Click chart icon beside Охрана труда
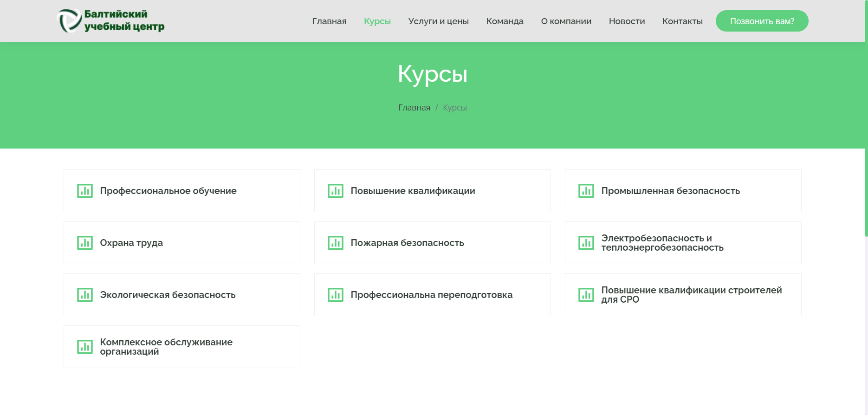 coord(85,243)
